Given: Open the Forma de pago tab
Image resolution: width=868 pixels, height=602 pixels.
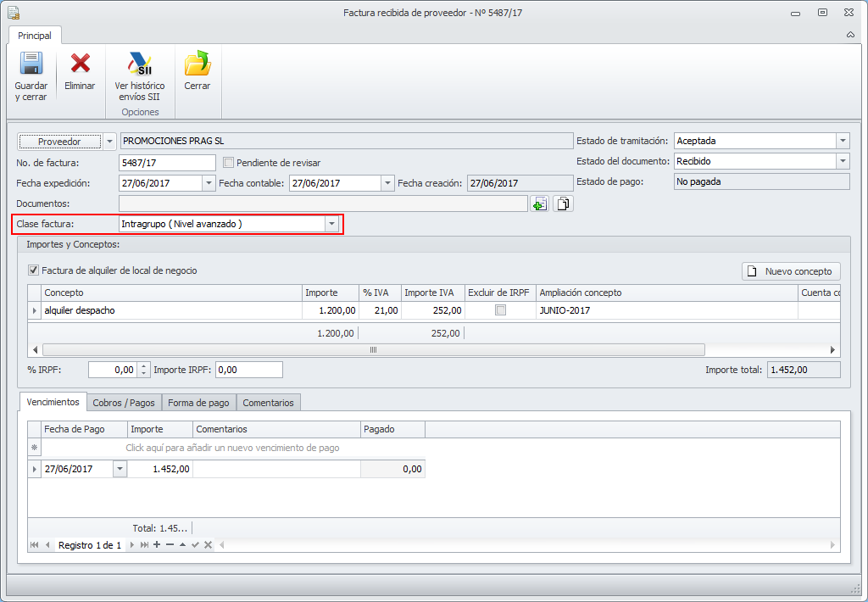Looking at the screenshot, I should pos(198,403).
